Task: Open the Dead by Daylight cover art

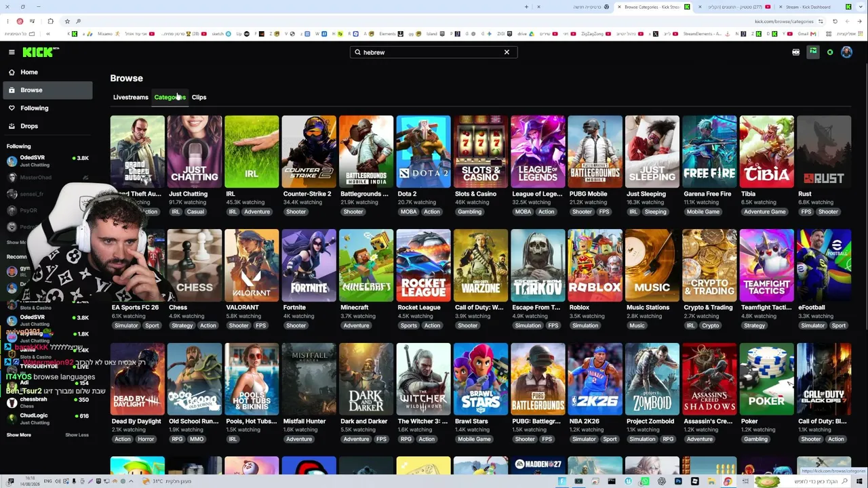Action: click(x=138, y=379)
